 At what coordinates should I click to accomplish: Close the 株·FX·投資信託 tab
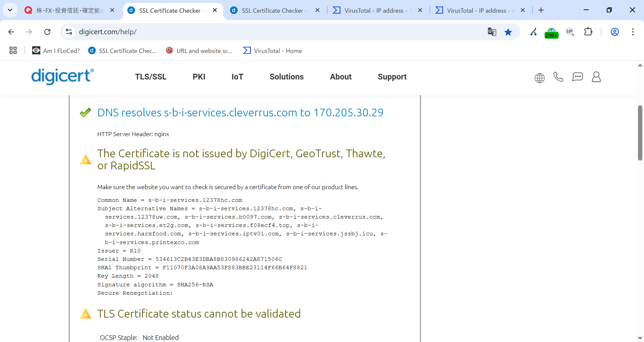[112, 10]
